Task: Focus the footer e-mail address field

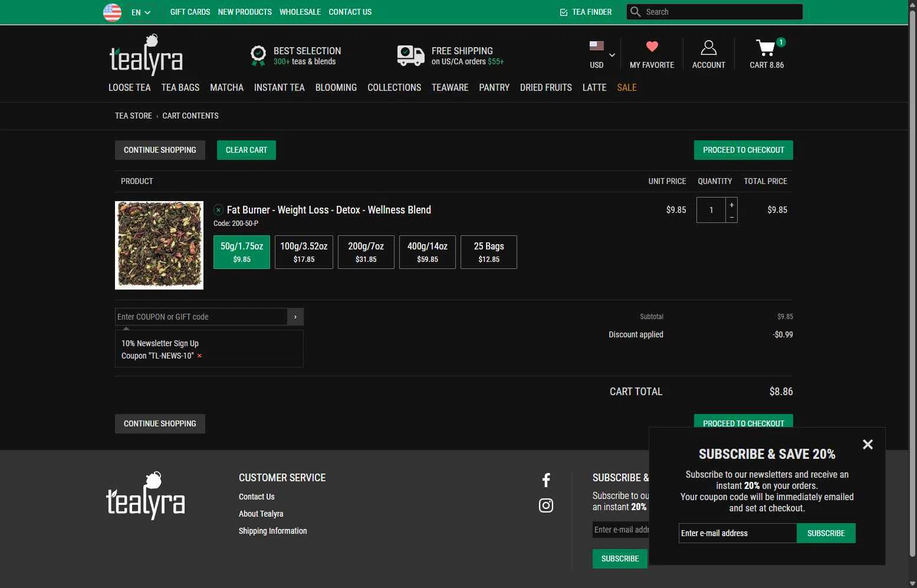Action: click(x=621, y=530)
